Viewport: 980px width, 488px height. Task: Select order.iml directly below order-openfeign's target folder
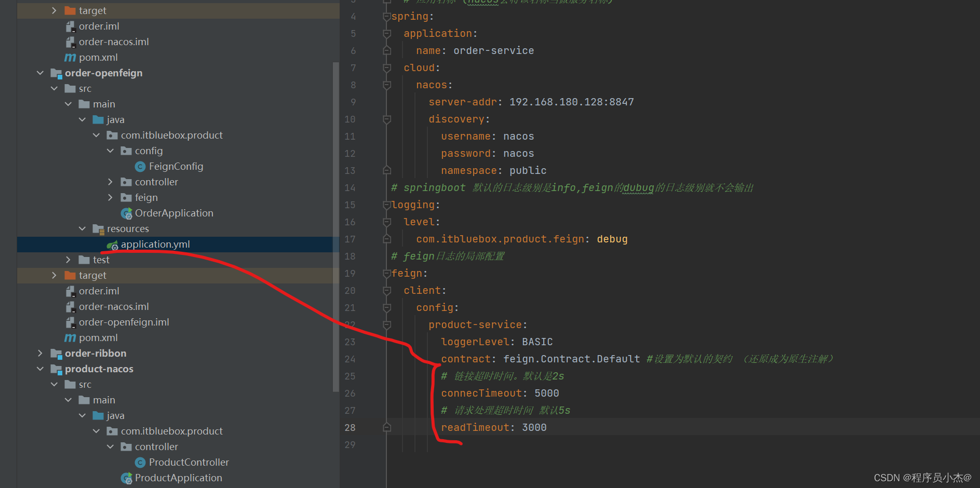click(x=99, y=291)
